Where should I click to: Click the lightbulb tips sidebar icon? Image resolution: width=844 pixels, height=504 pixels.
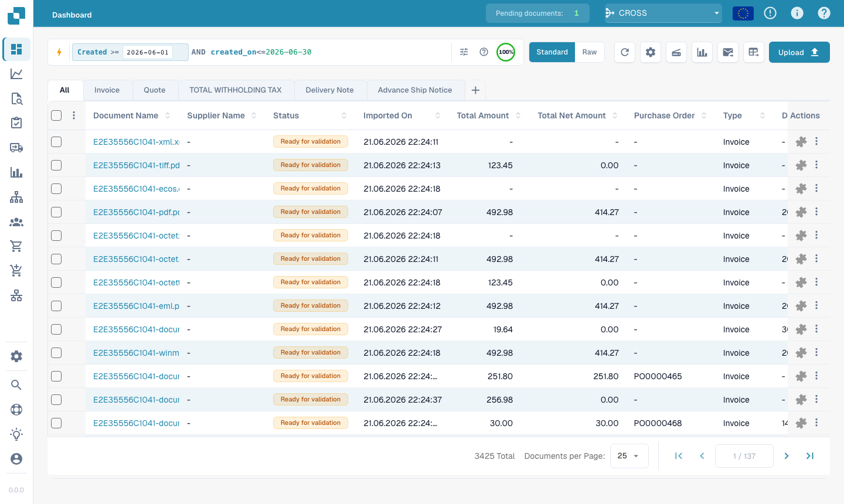[16, 434]
